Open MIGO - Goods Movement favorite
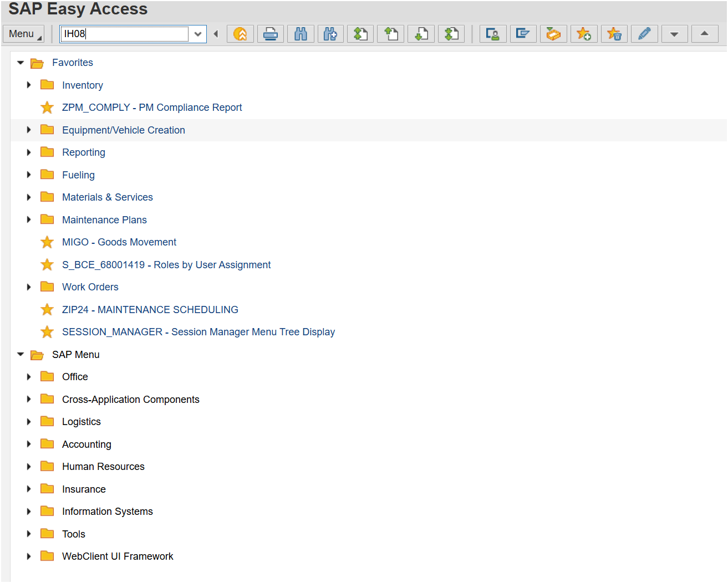The width and height of the screenshot is (728, 583). point(119,242)
